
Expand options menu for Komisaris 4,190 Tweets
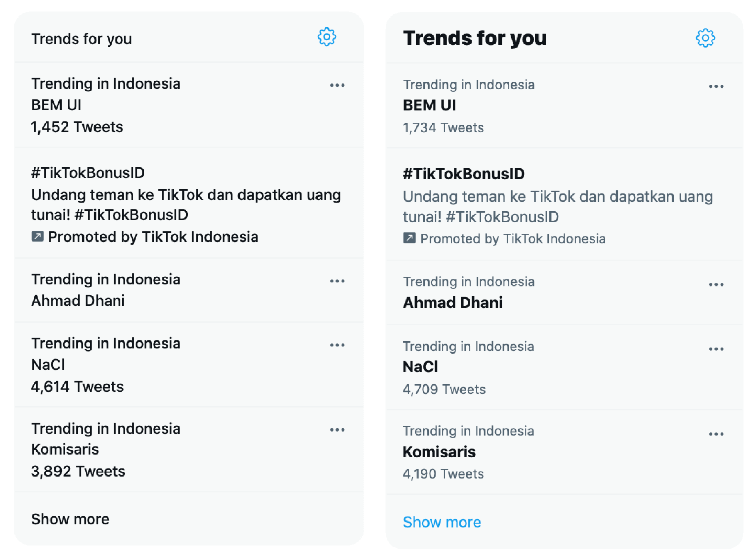pos(715,434)
